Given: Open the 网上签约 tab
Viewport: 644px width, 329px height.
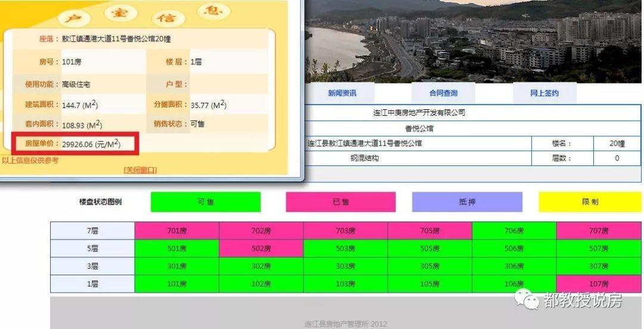Looking at the screenshot, I should [x=544, y=93].
